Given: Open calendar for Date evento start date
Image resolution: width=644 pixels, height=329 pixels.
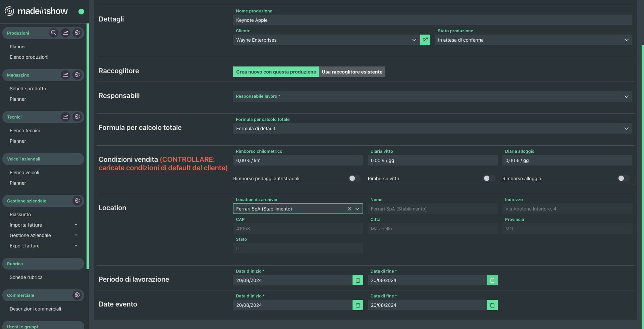Looking at the screenshot, I should [358, 305].
